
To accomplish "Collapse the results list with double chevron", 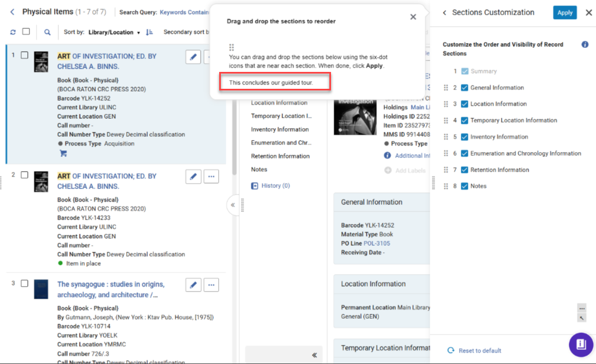I will (233, 205).
